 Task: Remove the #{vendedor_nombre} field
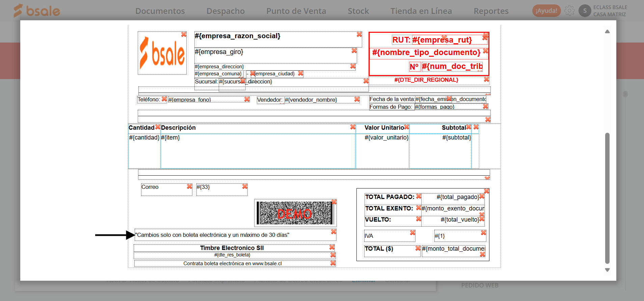coord(357,99)
